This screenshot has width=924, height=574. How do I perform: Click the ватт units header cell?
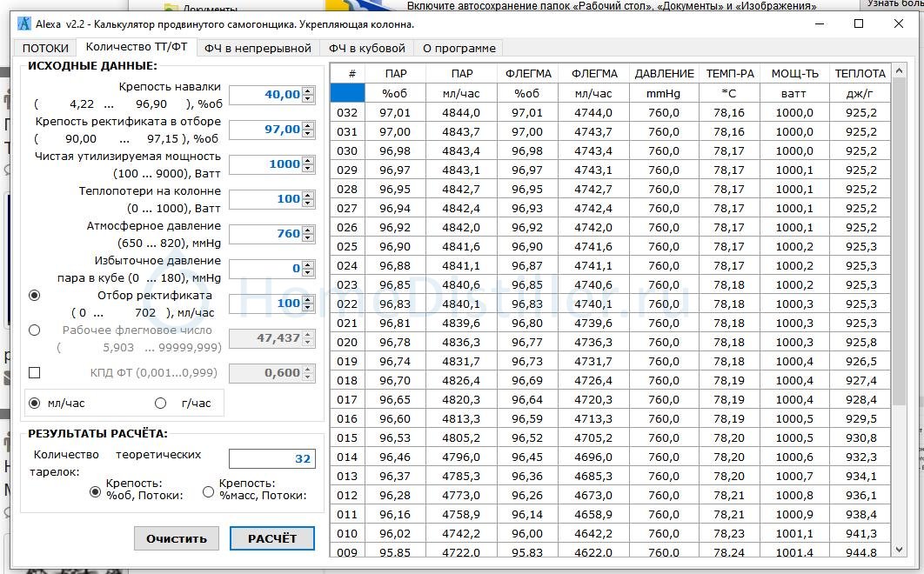click(x=795, y=93)
